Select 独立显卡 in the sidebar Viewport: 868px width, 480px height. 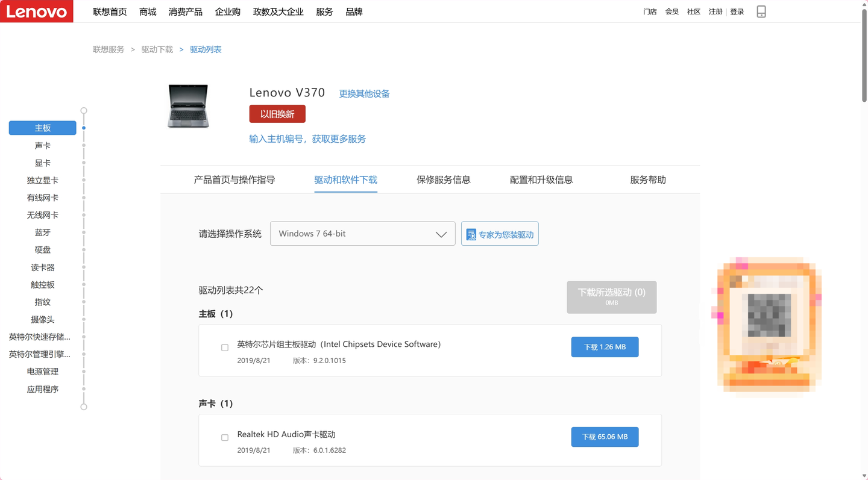pyautogui.click(x=43, y=180)
